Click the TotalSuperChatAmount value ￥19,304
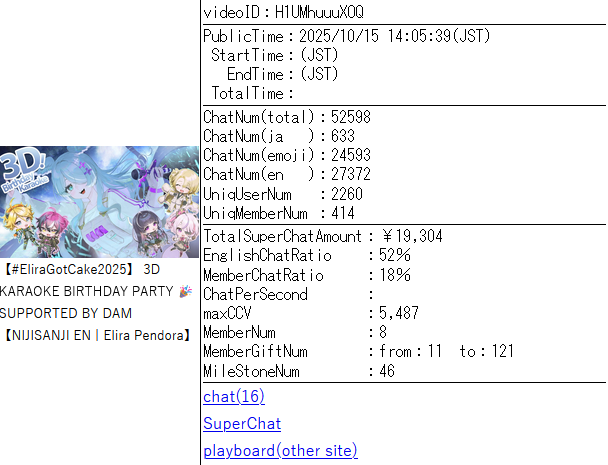The height and width of the screenshot is (465, 608). click(412, 236)
